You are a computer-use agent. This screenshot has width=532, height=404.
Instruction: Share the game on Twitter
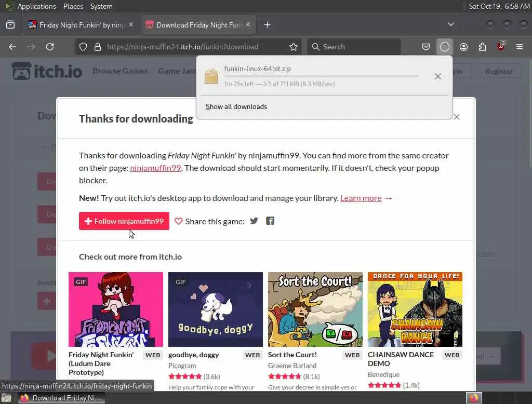pyautogui.click(x=254, y=221)
